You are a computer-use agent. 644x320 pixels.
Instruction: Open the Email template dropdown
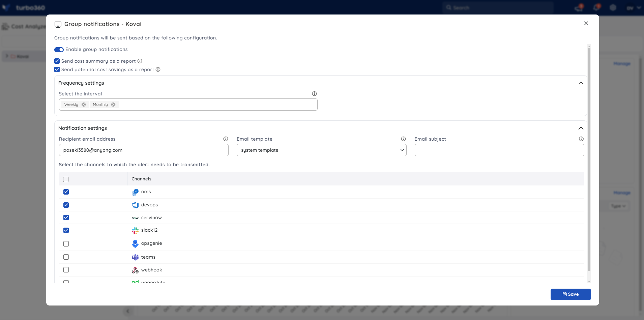coord(321,150)
